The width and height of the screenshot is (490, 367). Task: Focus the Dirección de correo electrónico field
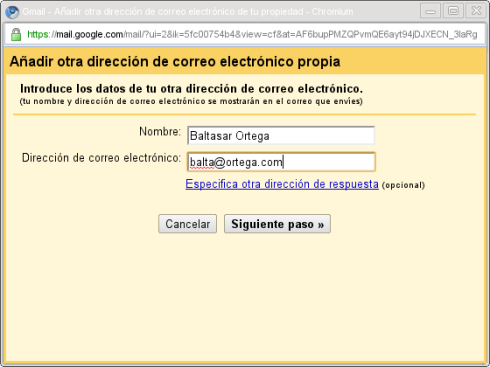(x=281, y=162)
